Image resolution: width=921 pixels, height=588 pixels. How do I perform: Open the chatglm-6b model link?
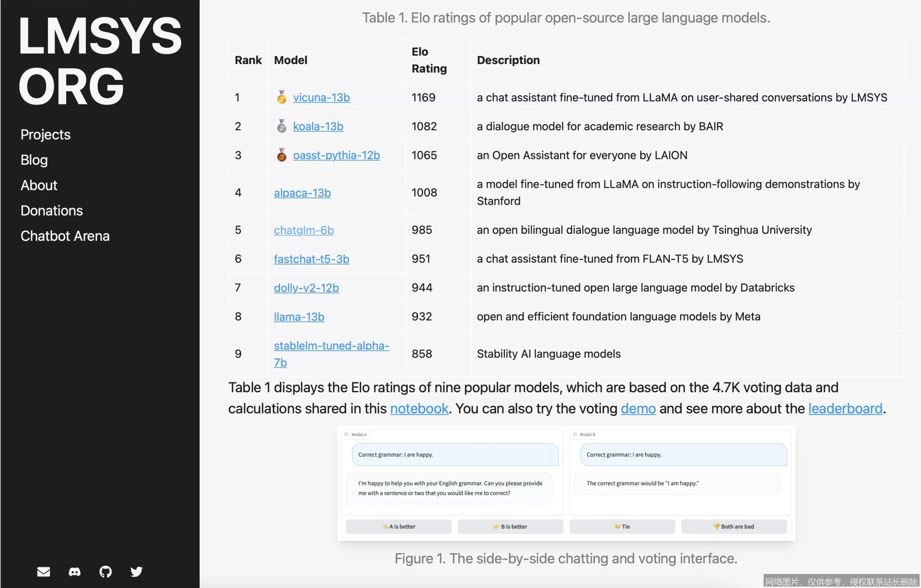pyautogui.click(x=303, y=230)
